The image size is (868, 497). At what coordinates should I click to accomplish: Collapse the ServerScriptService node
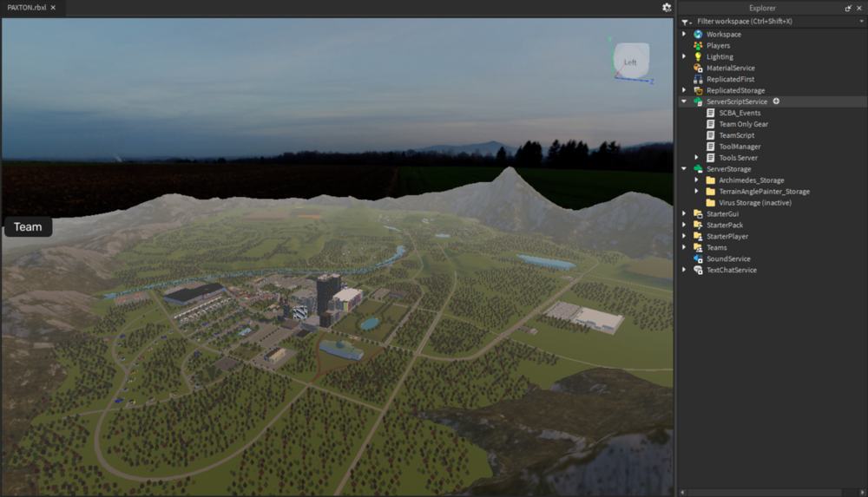pos(684,101)
